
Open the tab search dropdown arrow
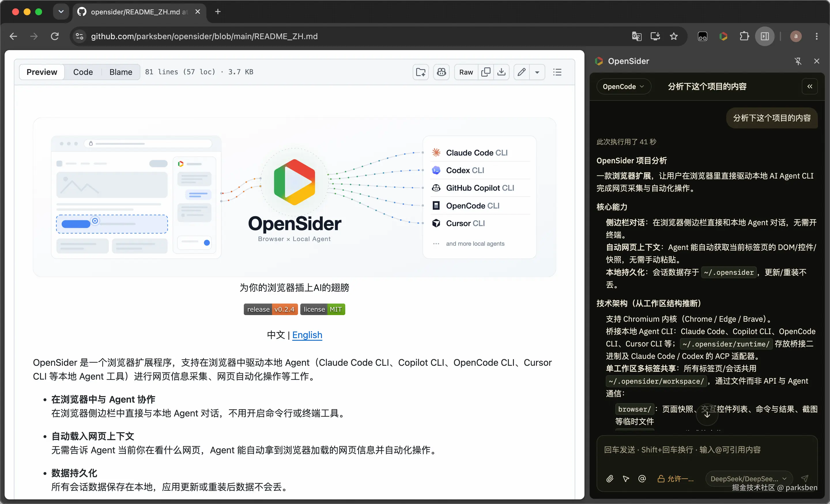61,12
